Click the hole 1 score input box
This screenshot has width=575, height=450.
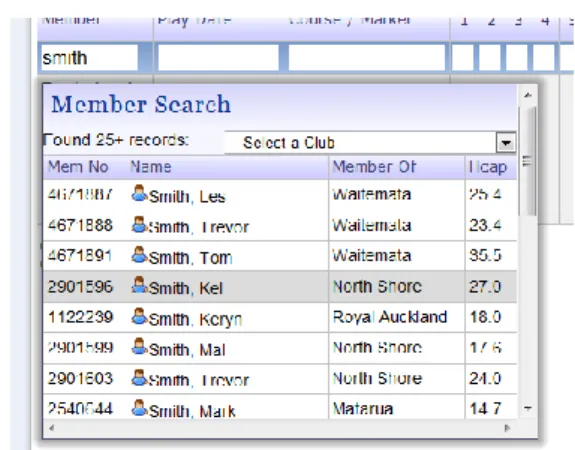tap(463, 58)
